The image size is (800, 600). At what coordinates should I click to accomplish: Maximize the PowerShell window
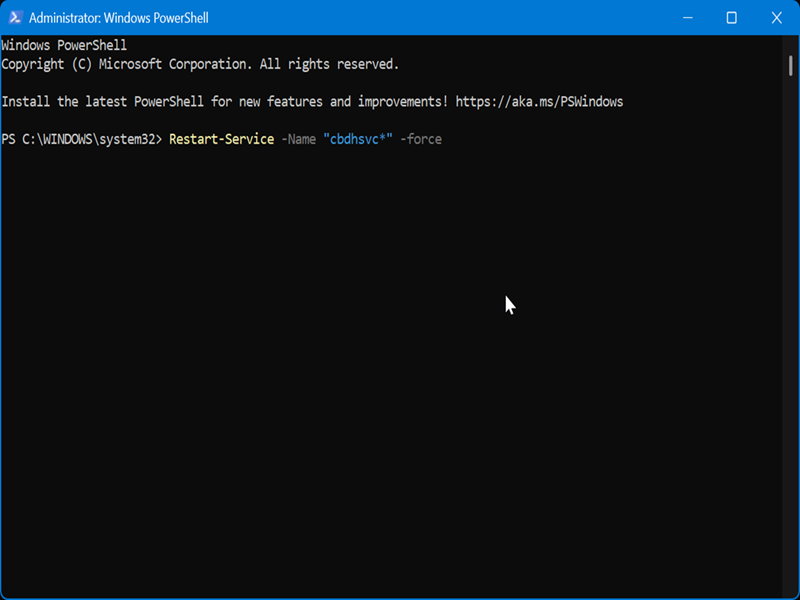coord(732,18)
